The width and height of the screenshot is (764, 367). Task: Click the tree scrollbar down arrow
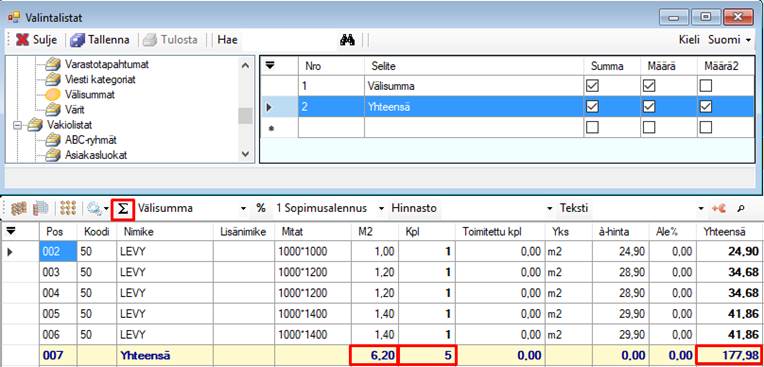(x=245, y=155)
